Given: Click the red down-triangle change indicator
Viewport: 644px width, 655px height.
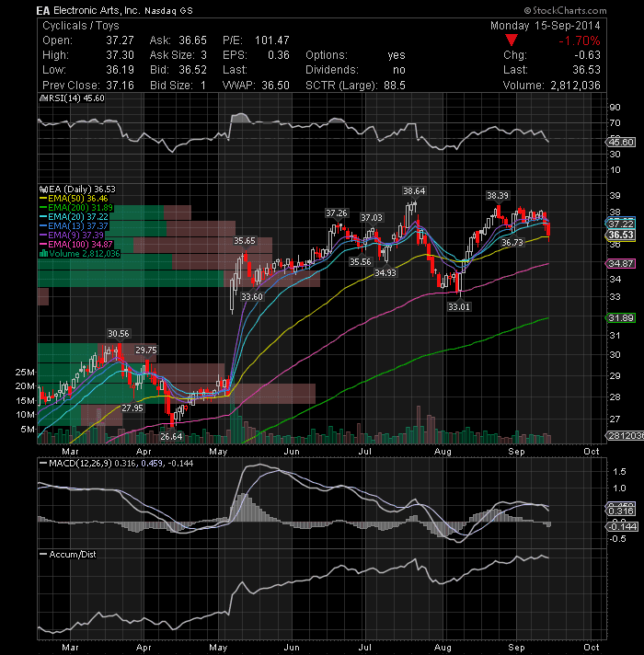Looking at the screenshot, I should click(512, 40).
